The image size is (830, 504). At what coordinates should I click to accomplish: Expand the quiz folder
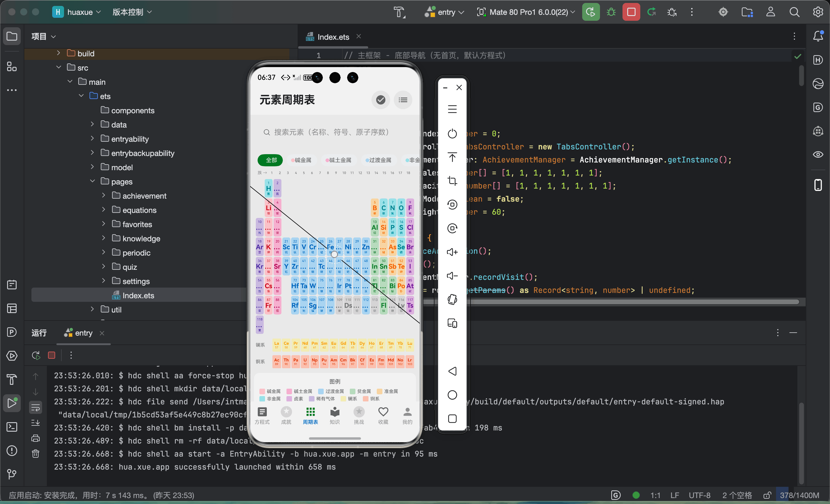[x=103, y=267]
